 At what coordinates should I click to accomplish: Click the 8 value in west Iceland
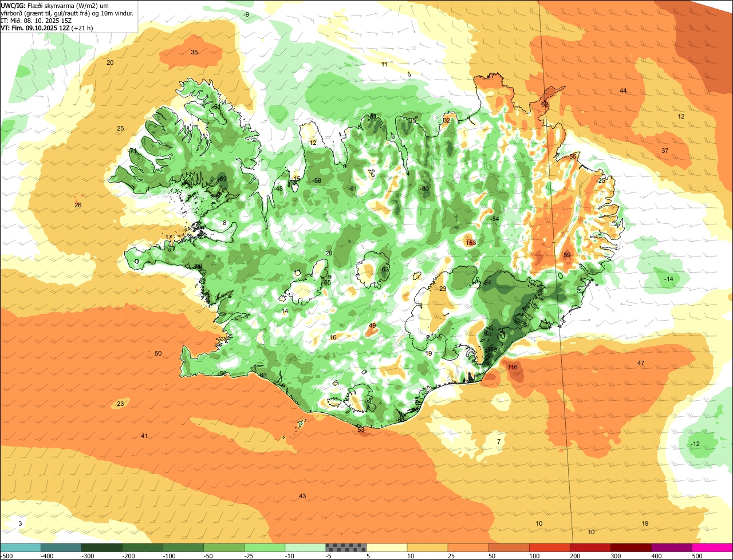click(x=224, y=223)
